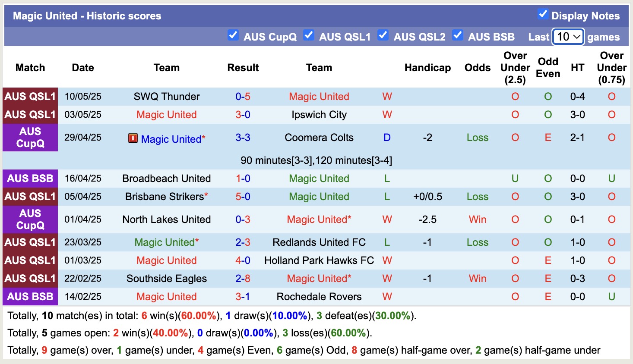633x364 pixels.
Task: Click Rochedale Rovers team link
Action: click(x=319, y=297)
